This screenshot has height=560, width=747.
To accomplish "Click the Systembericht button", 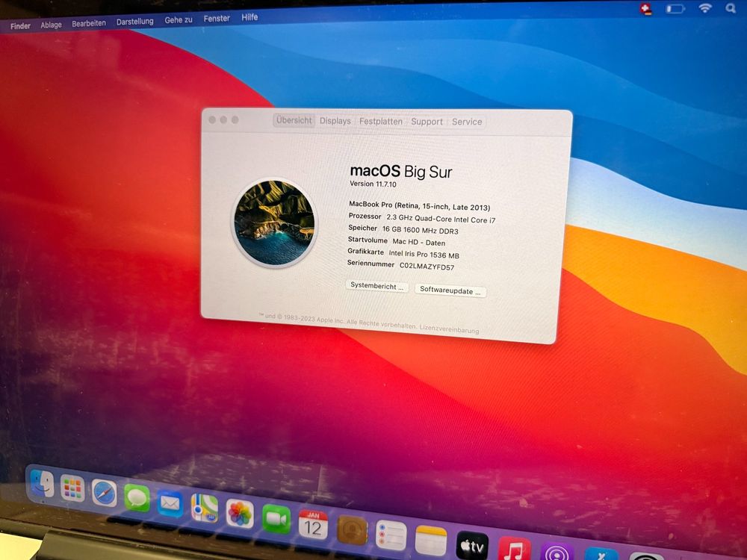I will pyautogui.click(x=376, y=286).
